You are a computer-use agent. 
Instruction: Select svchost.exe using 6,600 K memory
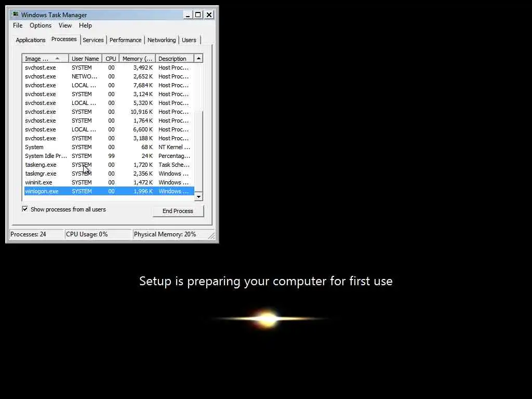109,129
